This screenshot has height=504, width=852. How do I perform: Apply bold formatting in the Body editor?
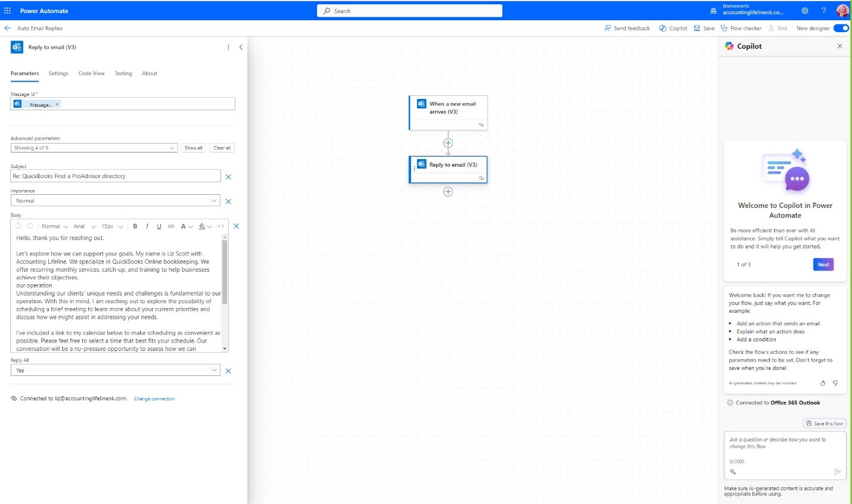[135, 226]
